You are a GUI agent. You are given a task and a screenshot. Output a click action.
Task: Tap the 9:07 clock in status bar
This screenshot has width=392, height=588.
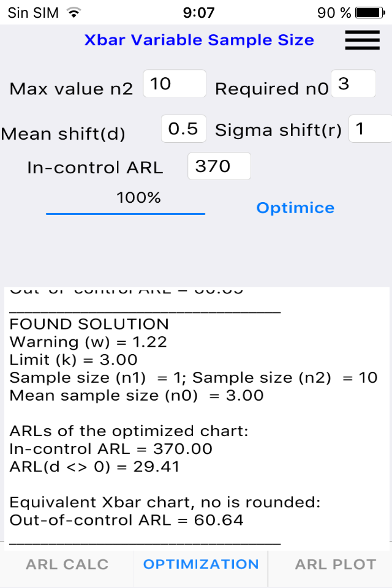click(x=198, y=13)
